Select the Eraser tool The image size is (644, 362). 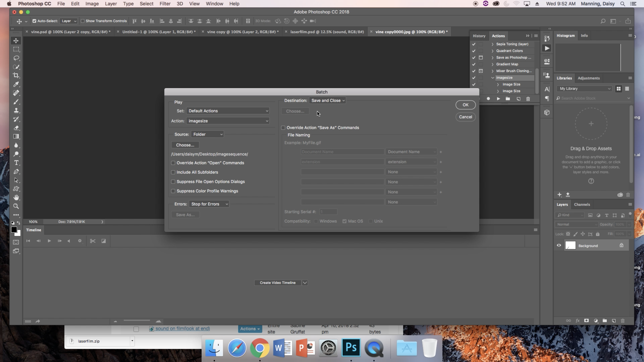(x=16, y=128)
